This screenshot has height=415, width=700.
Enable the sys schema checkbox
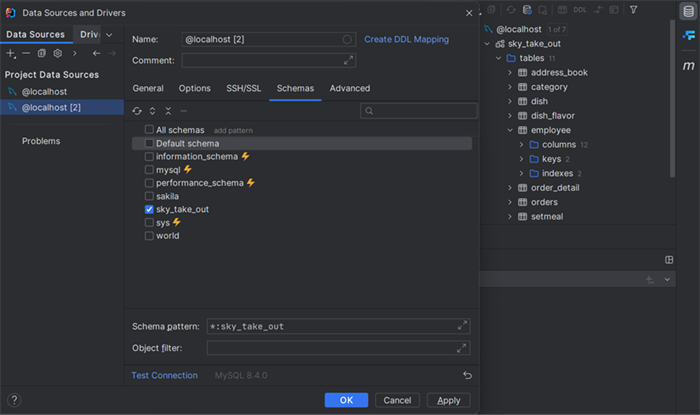(x=149, y=222)
